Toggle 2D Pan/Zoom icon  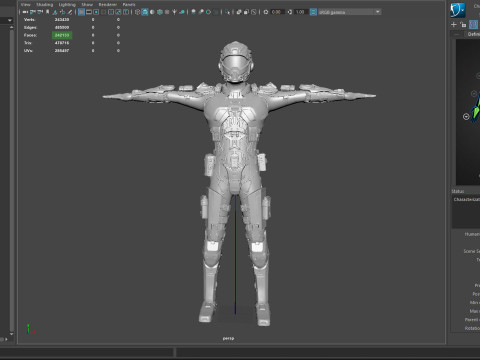click(x=62, y=12)
